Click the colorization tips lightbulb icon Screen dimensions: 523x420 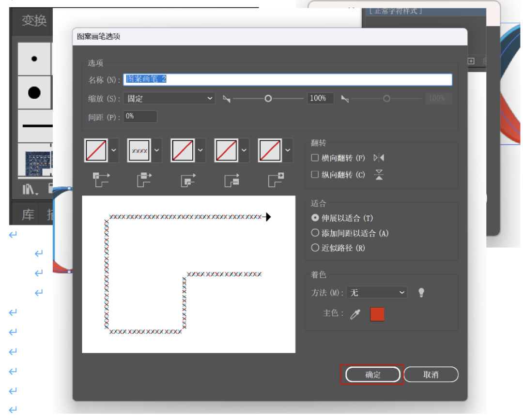tap(421, 293)
